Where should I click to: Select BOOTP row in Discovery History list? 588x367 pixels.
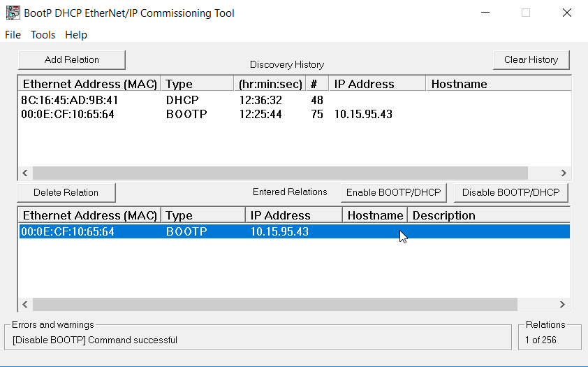[295, 114]
